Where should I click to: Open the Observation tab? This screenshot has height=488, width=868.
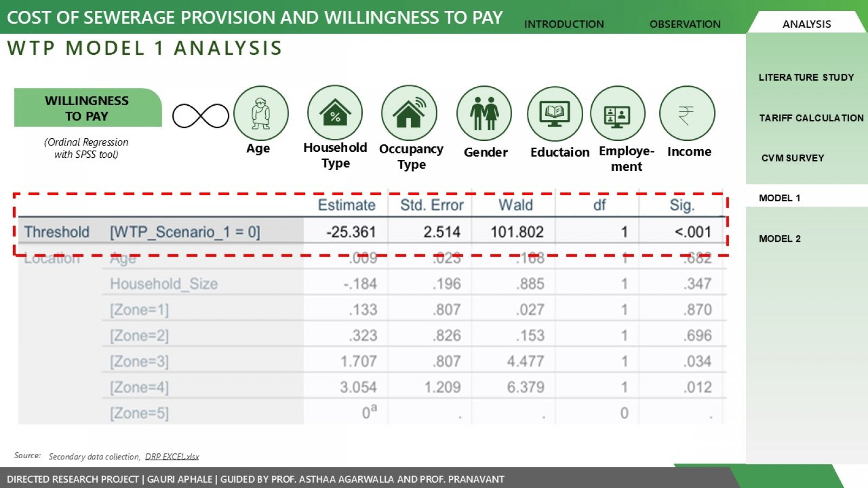pyautogui.click(x=685, y=24)
